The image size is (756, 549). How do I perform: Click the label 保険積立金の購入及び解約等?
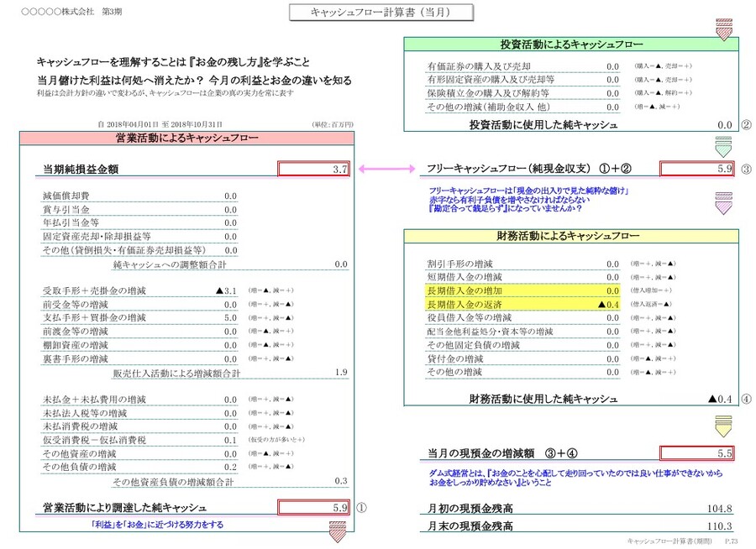pyautogui.click(x=488, y=93)
